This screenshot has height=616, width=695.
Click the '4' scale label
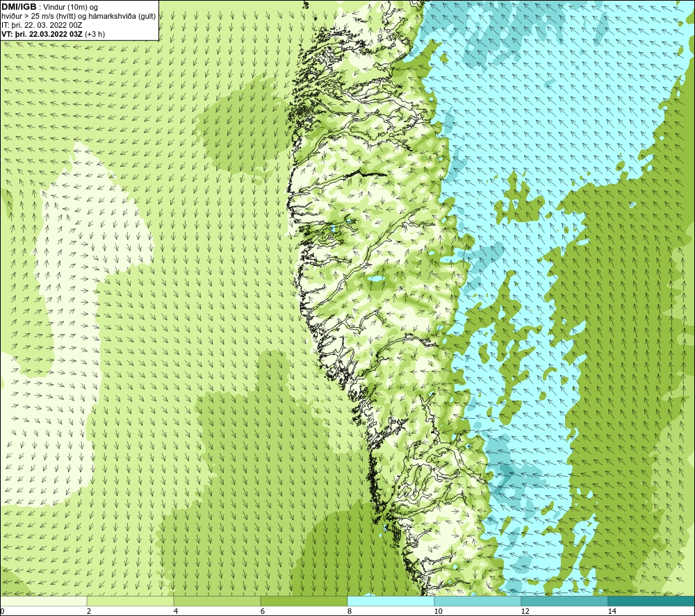176,611
